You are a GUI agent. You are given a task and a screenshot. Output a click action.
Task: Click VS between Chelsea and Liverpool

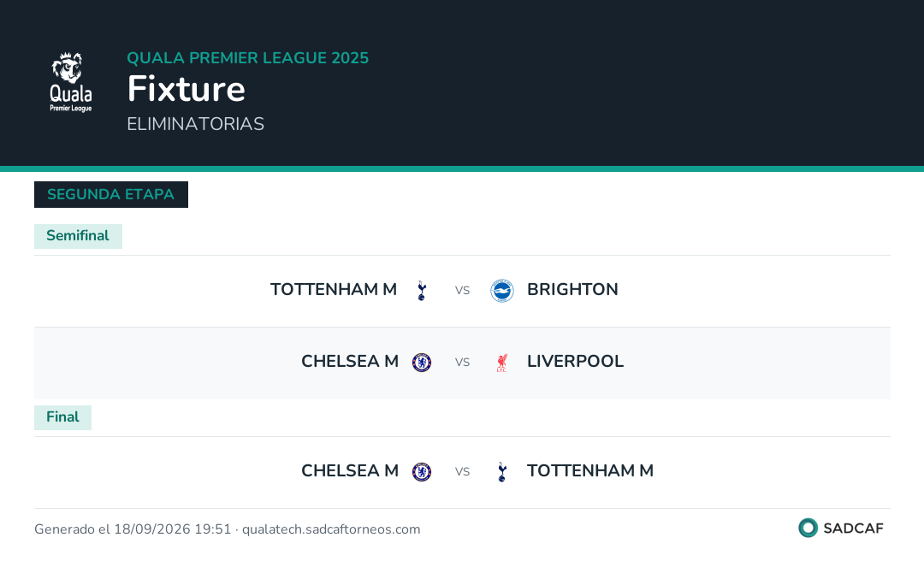[462, 362]
